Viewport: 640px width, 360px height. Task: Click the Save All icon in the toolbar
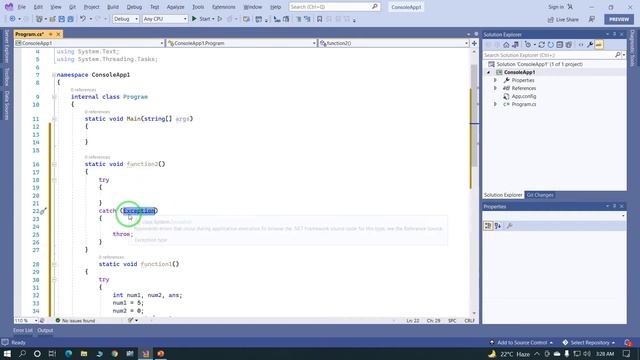tap(71, 19)
